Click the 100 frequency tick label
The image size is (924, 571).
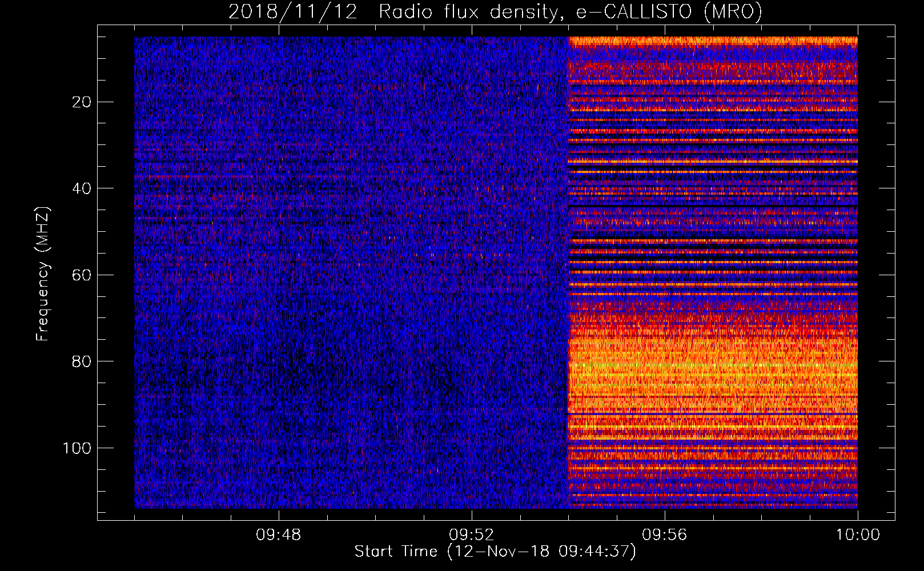coord(77,448)
